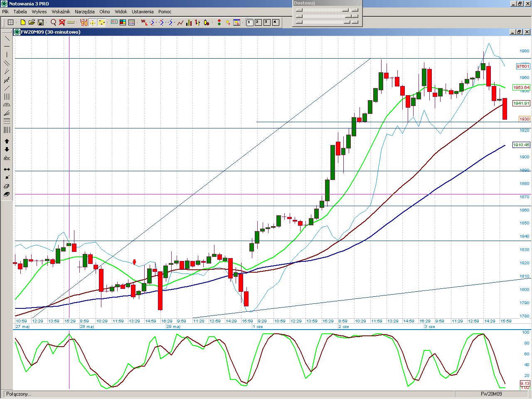Open the Narzędzia menu

click(x=85, y=12)
